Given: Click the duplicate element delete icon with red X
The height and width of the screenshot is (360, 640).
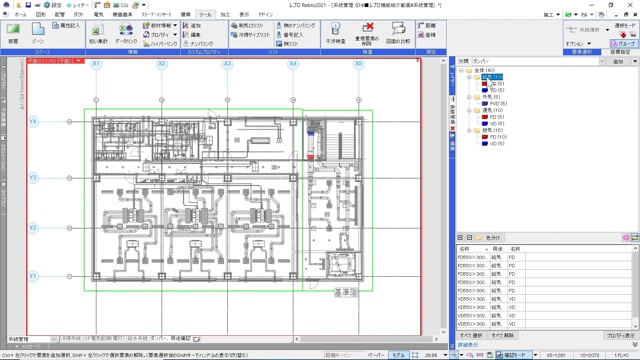Looking at the screenshot, I should [367, 33].
